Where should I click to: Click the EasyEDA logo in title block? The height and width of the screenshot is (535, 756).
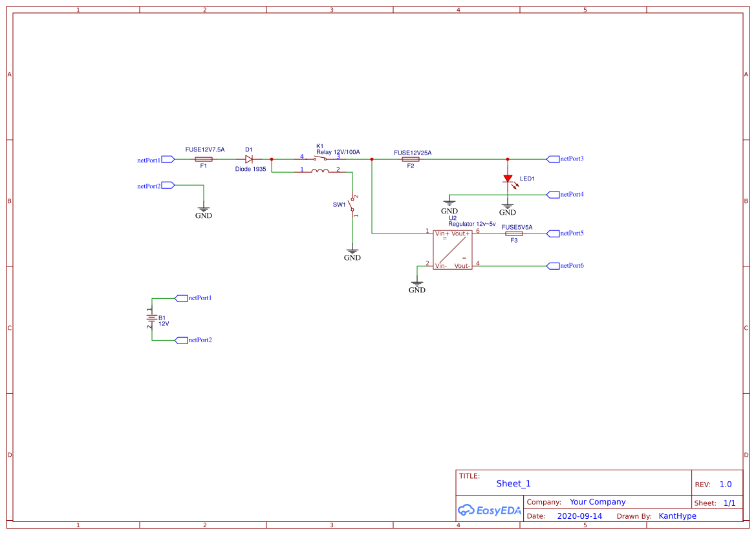(489, 510)
